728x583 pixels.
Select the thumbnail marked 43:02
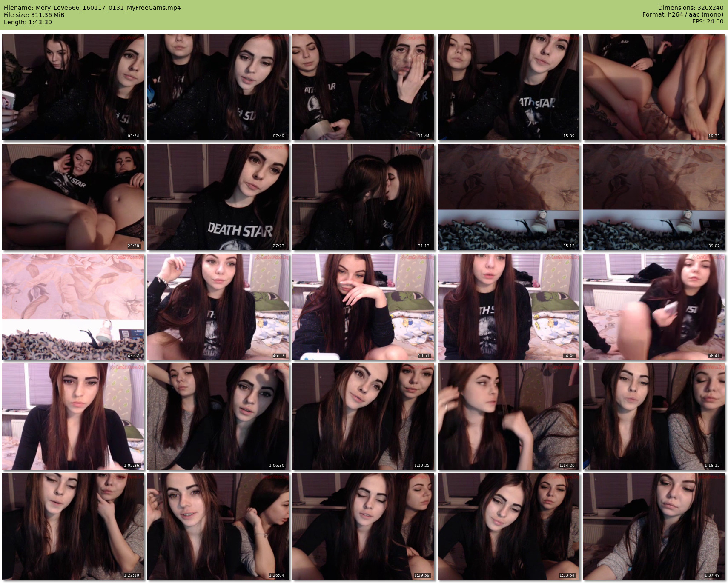(73, 307)
